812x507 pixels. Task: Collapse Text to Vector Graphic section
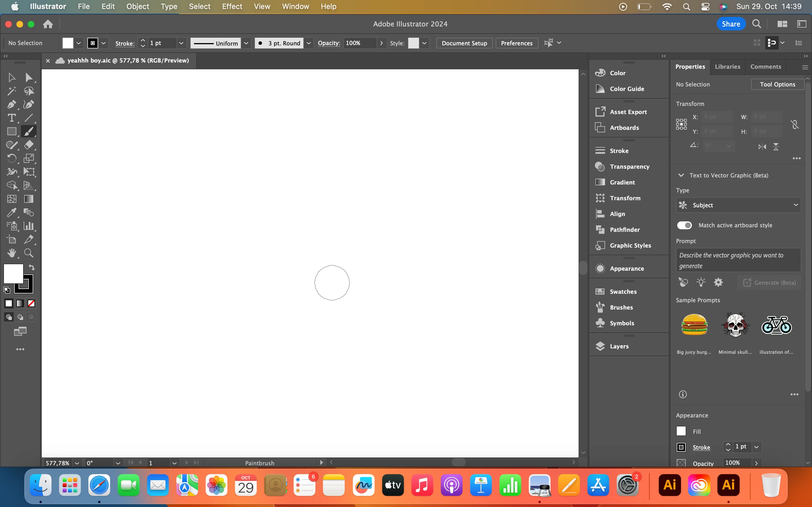coord(681,175)
